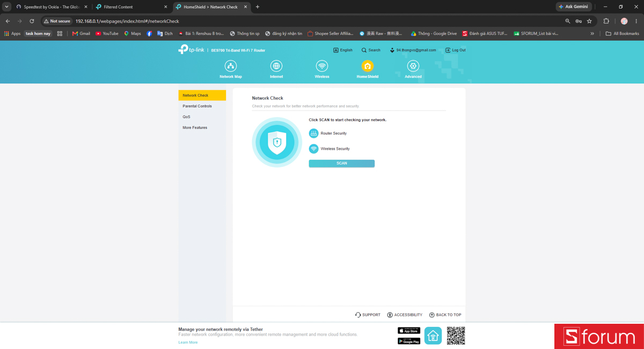This screenshot has height=349, width=644.
Task: Open the Advanced gear icon
Action: click(x=413, y=66)
